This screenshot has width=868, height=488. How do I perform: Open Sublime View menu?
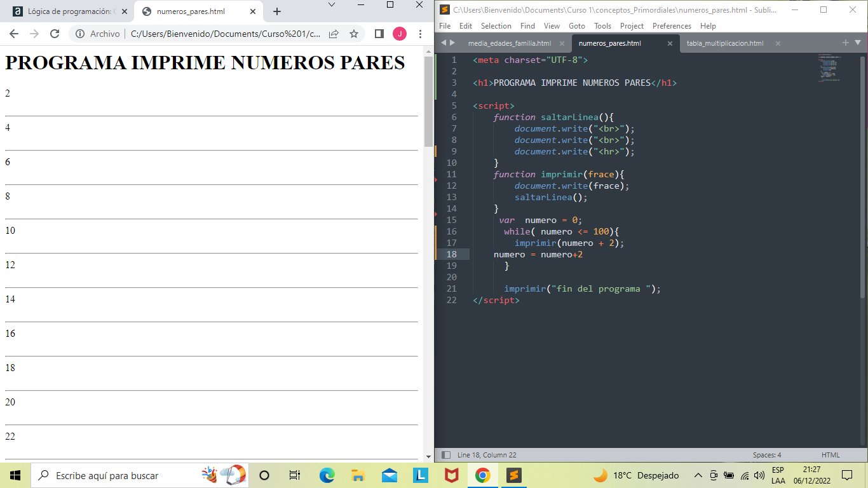pos(552,26)
